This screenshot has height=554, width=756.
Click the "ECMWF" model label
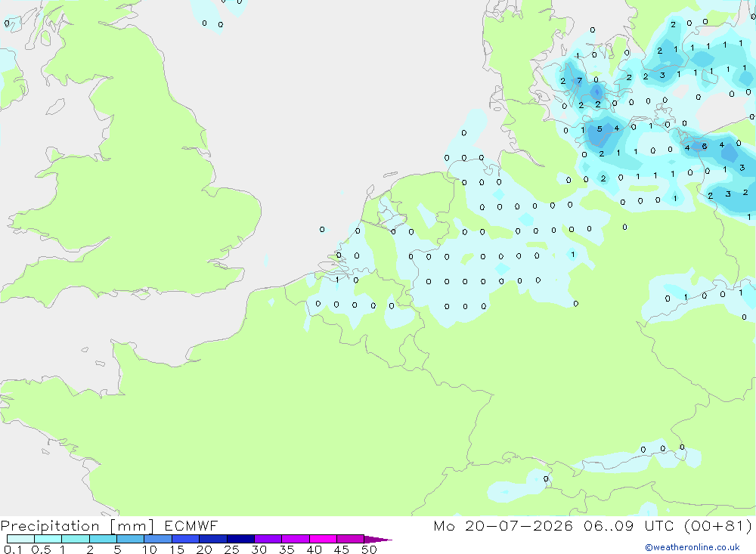pyautogui.click(x=191, y=525)
